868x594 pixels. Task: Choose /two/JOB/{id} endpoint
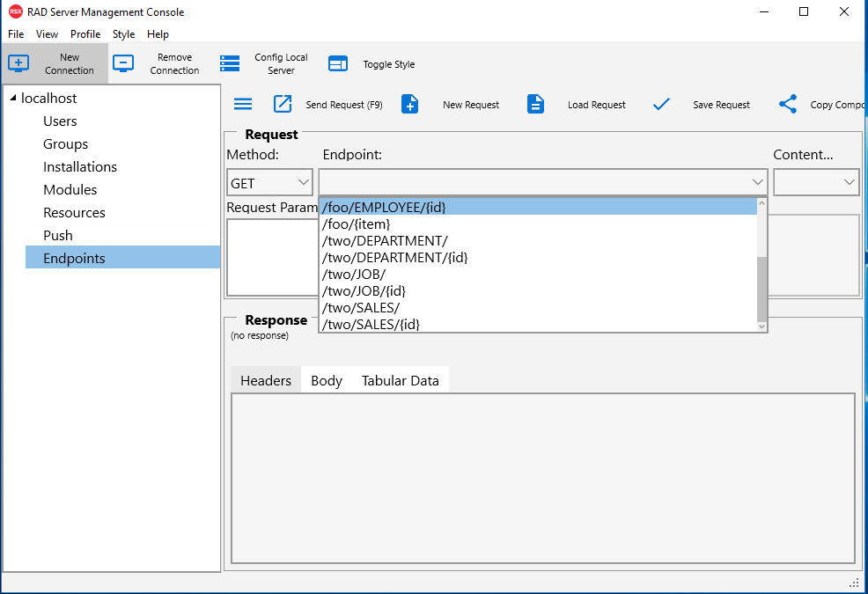[538, 290]
